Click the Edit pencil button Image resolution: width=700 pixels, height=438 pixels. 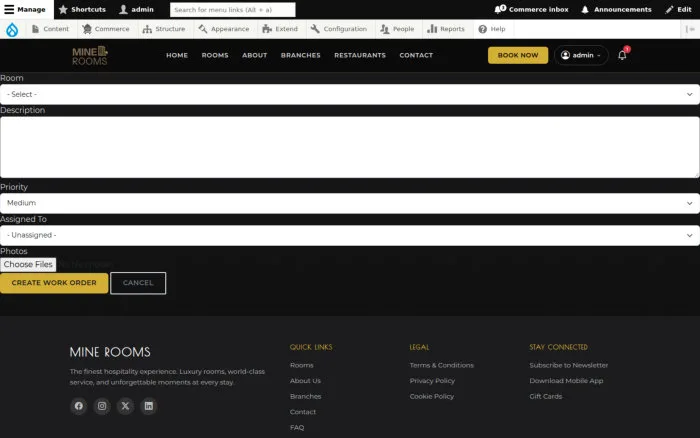pos(678,9)
